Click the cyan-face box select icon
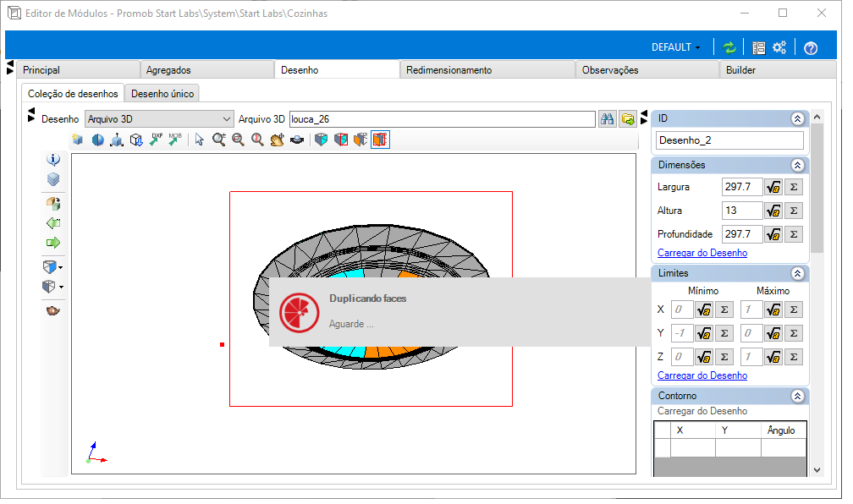The height and width of the screenshot is (504, 853). (322, 140)
